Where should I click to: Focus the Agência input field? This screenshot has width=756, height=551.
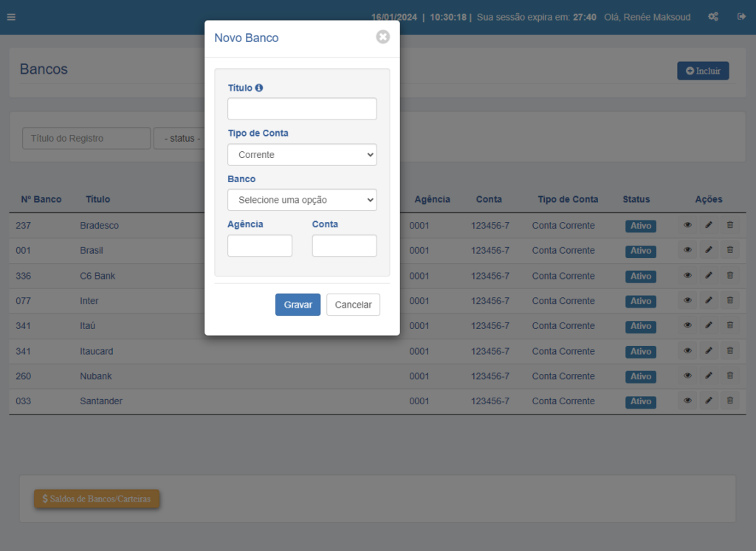(x=259, y=246)
